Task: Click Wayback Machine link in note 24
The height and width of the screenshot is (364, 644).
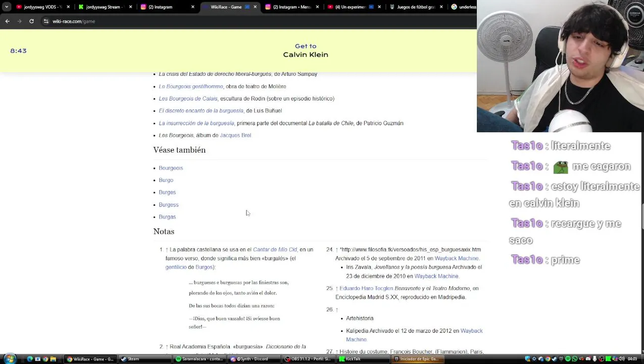Action: coord(457,258)
